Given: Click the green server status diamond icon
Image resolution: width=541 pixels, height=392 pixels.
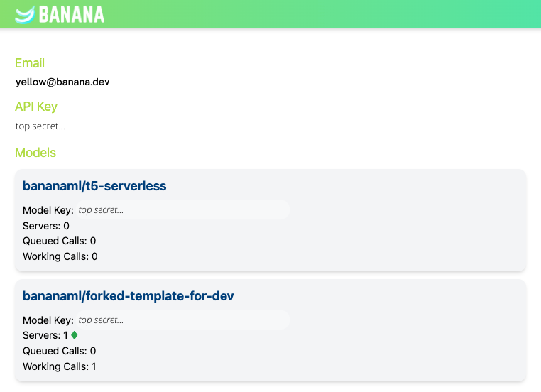Looking at the screenshot, I should click(75, 335).
